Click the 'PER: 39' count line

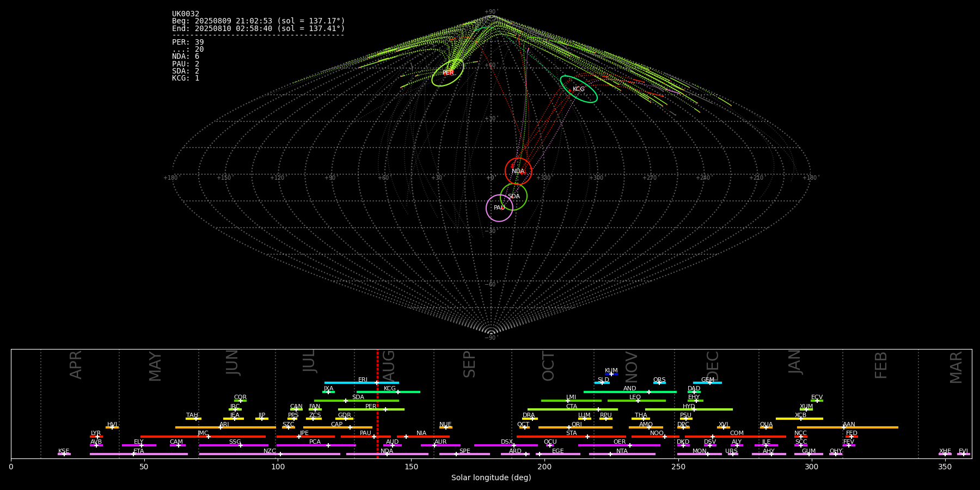(188, 42)
